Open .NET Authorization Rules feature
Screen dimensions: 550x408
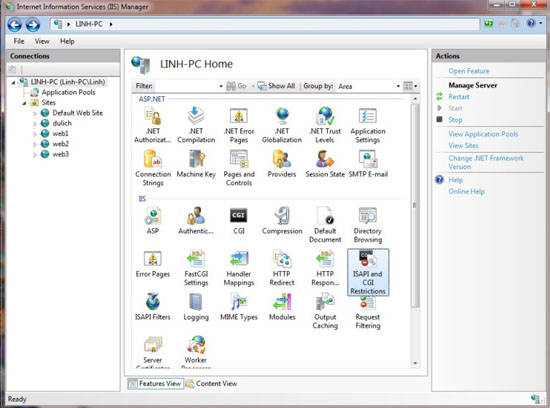(153, 125)
